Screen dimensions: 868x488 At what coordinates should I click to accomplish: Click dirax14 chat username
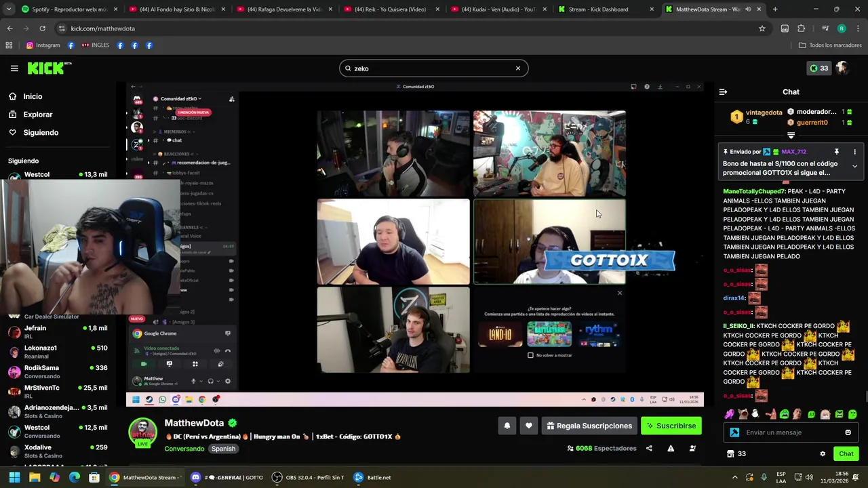coord(734,298)
